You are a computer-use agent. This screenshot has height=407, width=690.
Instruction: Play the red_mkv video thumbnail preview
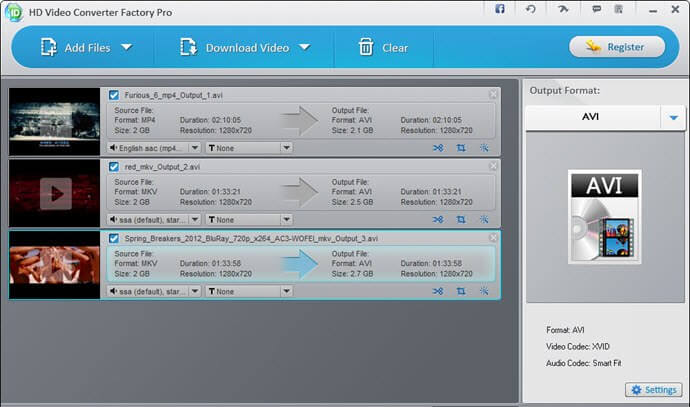[56, 194]
